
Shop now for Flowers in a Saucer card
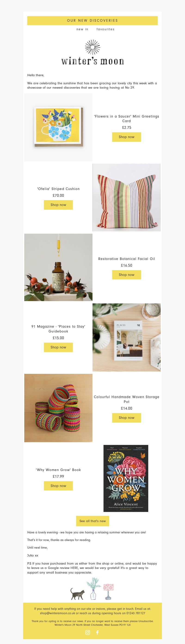pyautogui.click(x=126, y=137)
